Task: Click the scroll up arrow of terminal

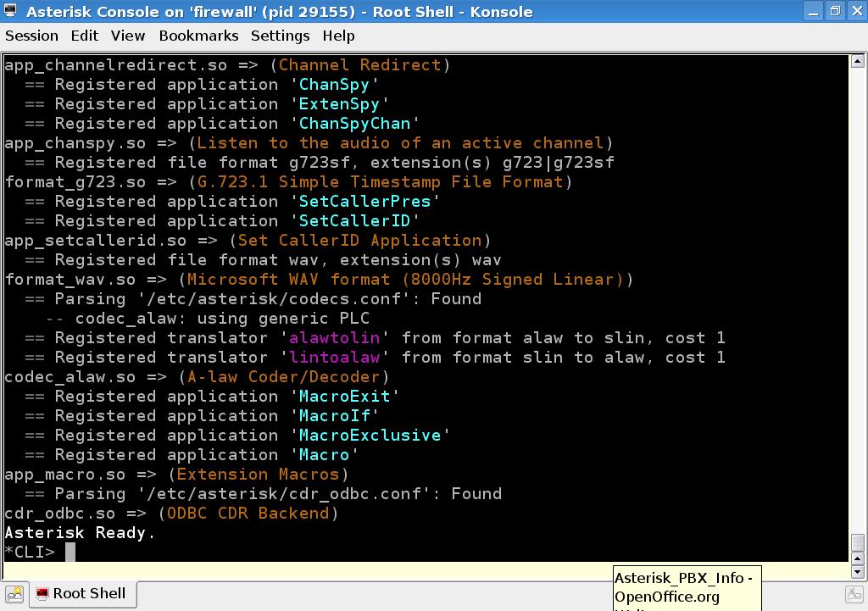Action: [x=857, y=61]
